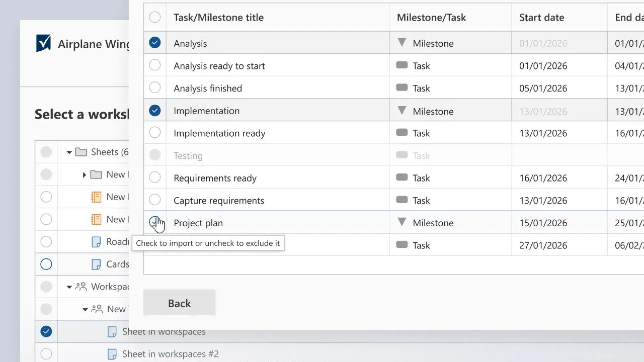Select the Cards sheet radio button
This screenshot has width=644, height=362.
(46, 264)
